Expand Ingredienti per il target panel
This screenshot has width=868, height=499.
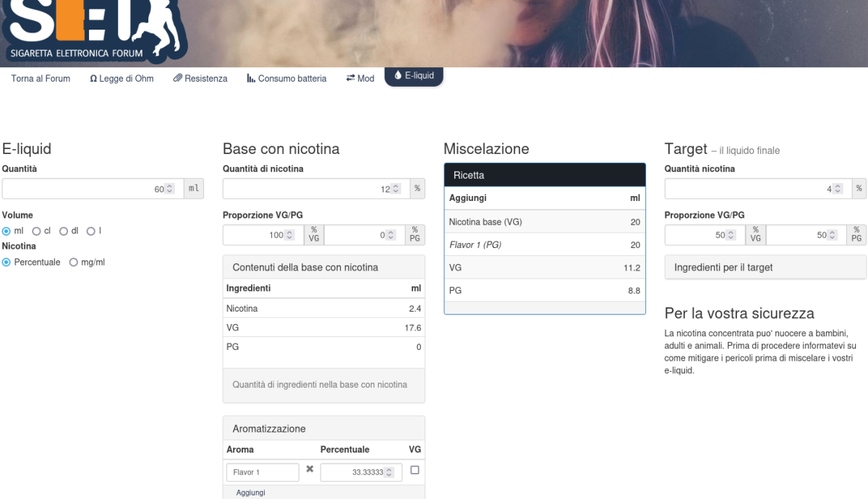765,268
